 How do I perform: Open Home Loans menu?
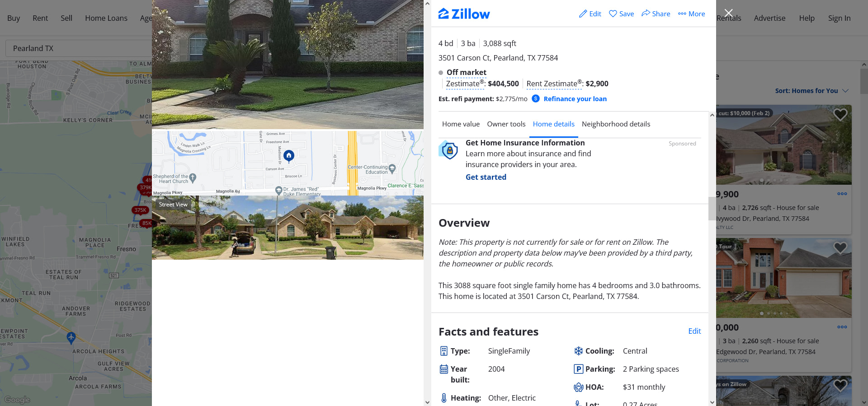(106, 18)
